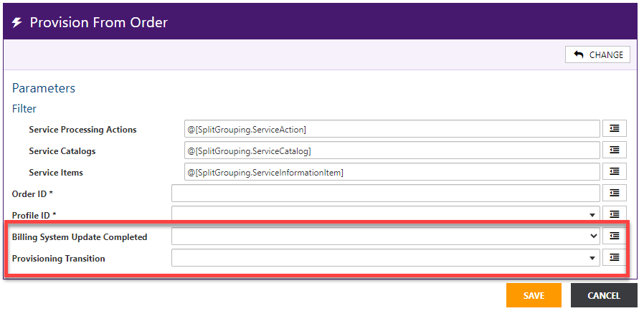Open Billing System Update Completed dropdown

tap(592, 236)
